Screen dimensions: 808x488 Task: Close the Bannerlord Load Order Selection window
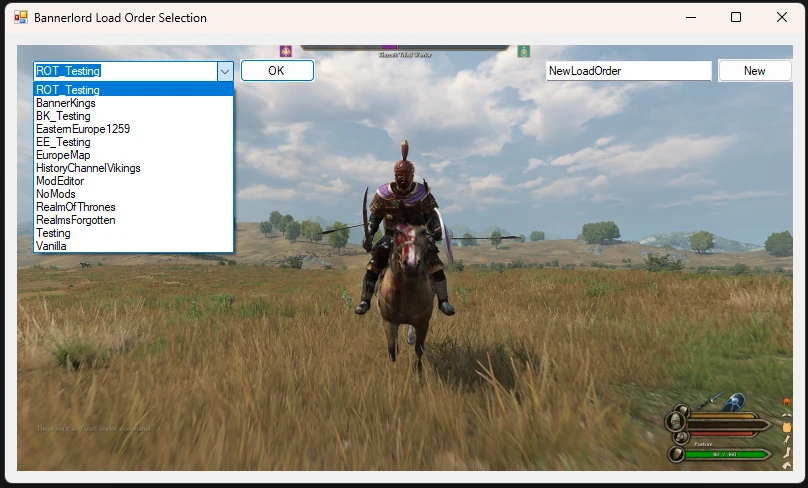coord(782,18)
